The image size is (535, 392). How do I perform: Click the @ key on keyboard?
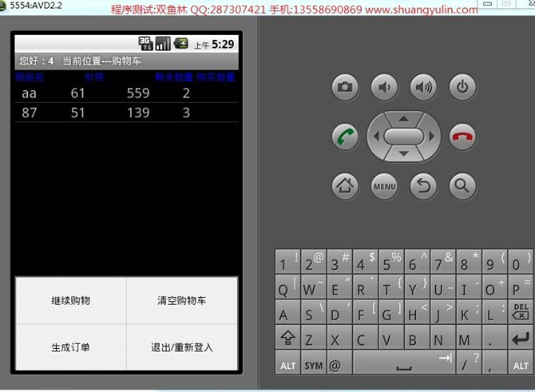pos(339,362)
